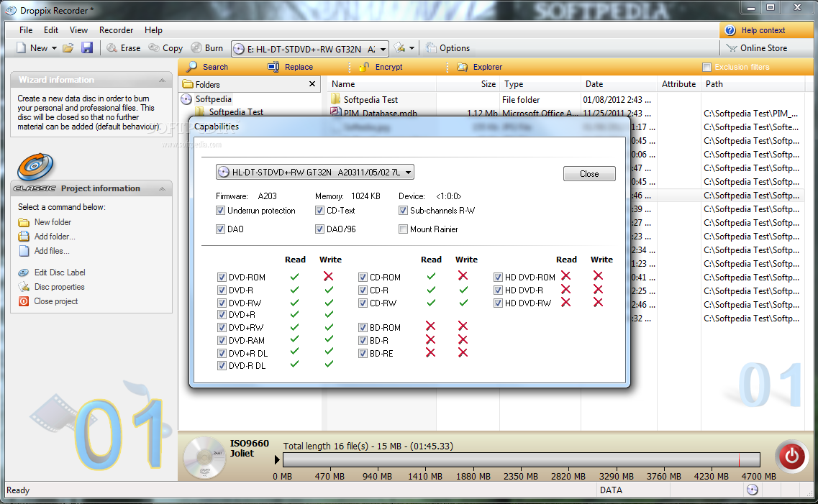Click the Close project red icon
818x504 pixels.
pyautogui.click(x=24, y=301)
